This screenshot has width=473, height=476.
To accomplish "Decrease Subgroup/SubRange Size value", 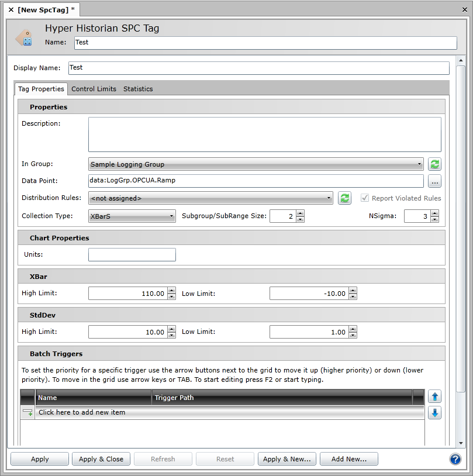I will click(x=300, y=219).
